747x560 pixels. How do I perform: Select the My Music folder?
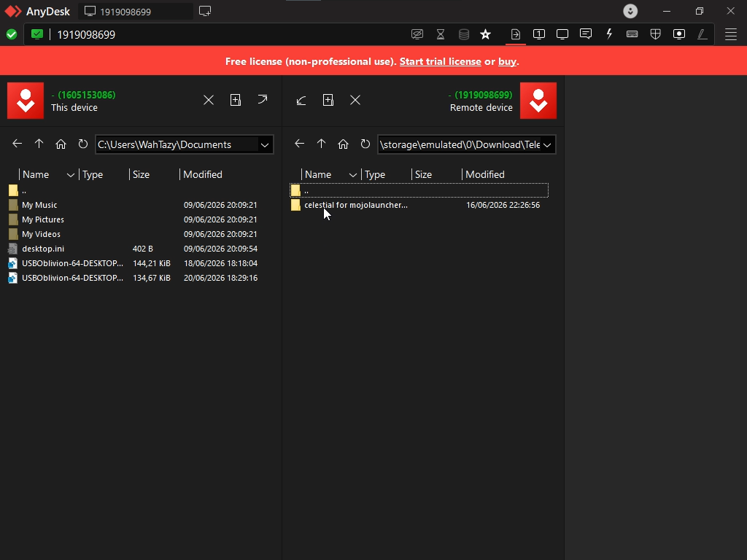coord(133,205)
